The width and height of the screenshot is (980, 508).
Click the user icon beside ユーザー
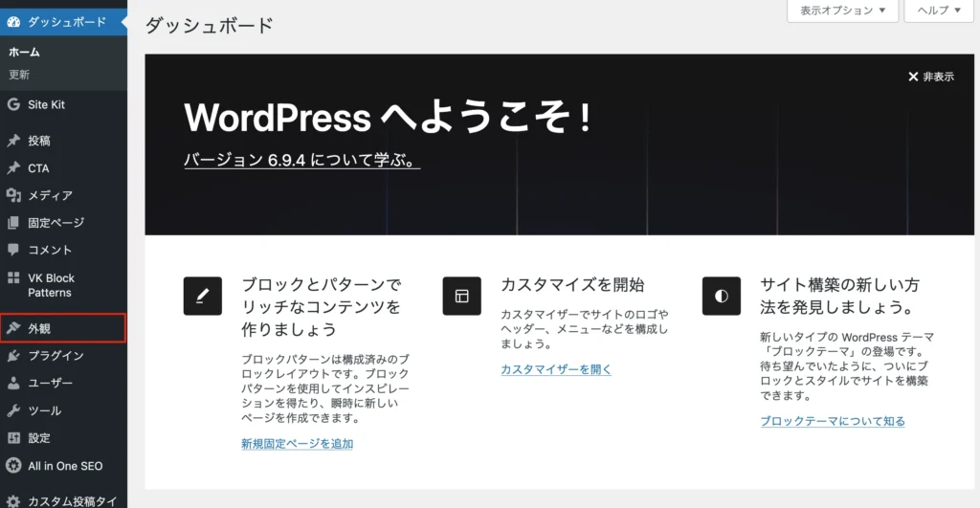[13, 383]
